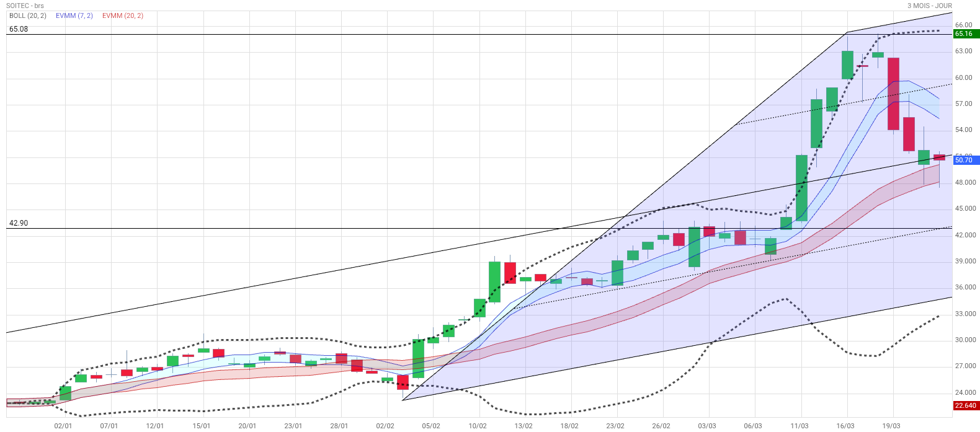The width and height of the screenshot is (980, 432).
Task: Click the 12/01 date on time axis
Action: pyautogui.click(x=155, y=426)
